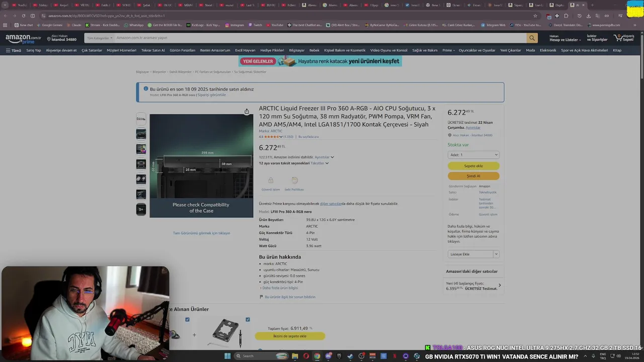This screenshot has height=362, width=644.
Task: Uncheck the contact frame product checkbox
Action: (248, 319)
